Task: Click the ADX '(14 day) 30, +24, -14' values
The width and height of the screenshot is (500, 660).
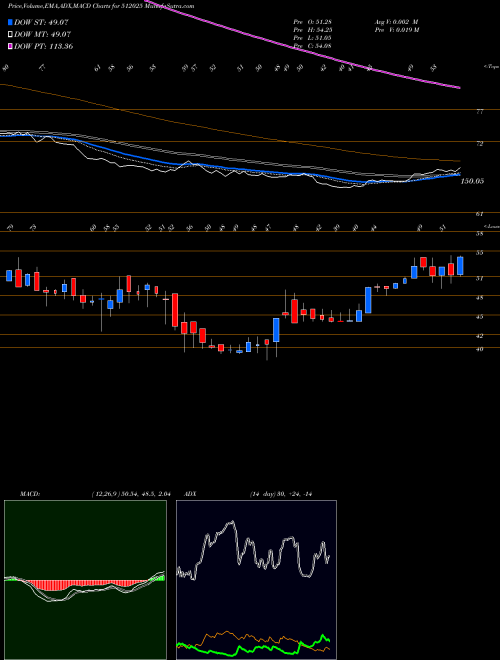Action: [x=280, y=494]
